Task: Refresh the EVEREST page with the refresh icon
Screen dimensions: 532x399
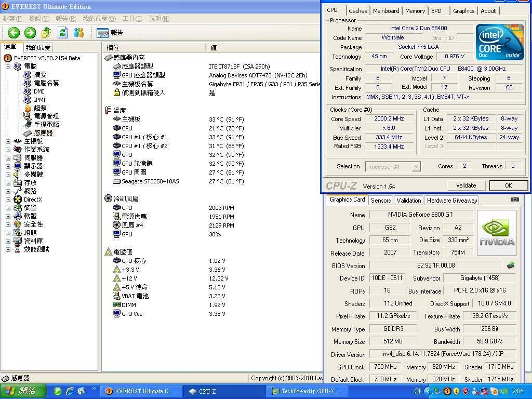Action: coord(62,33)
